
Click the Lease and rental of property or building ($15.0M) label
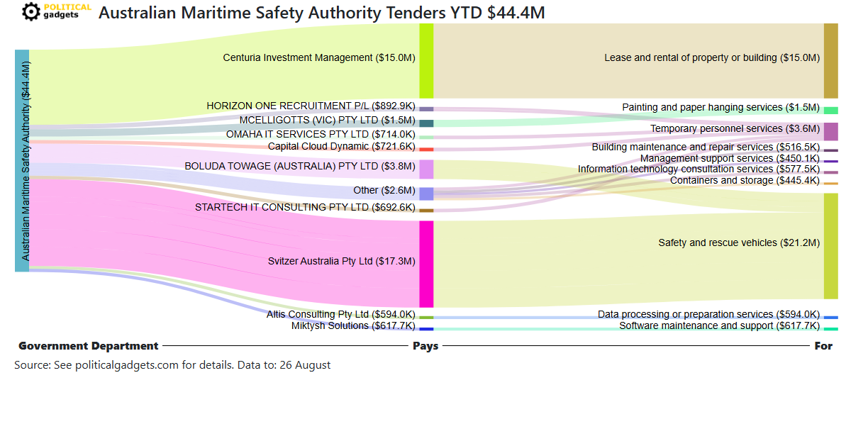(x=712, y=57)
